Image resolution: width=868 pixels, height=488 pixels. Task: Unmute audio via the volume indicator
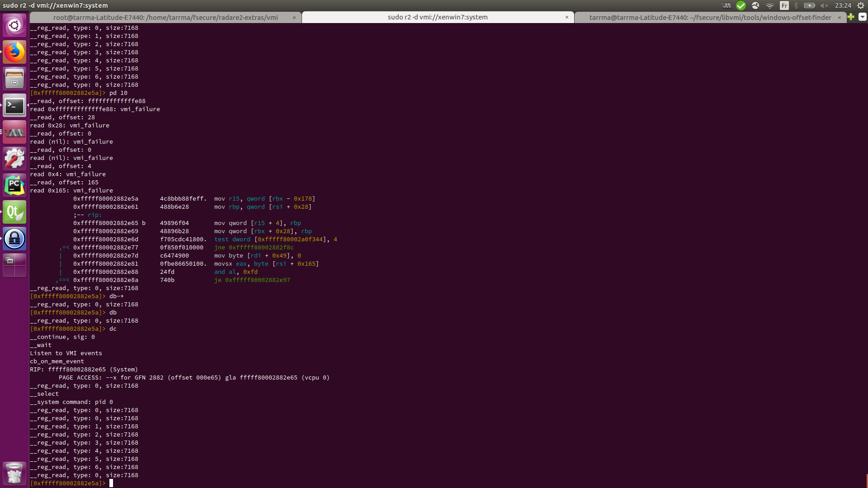(825, 6)
